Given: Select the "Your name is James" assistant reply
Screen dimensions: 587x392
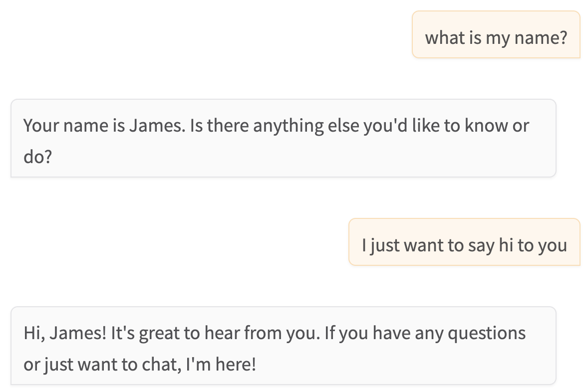Looking at the screenshot, I should tap(283, 138).
